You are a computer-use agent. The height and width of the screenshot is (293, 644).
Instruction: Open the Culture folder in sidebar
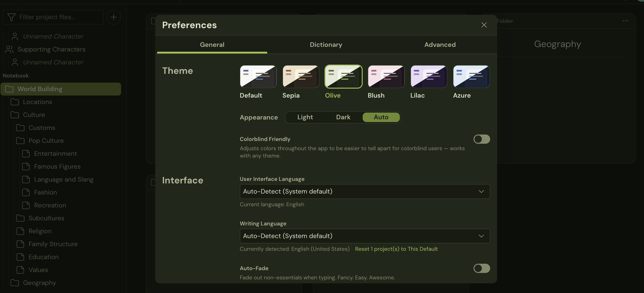34,115
